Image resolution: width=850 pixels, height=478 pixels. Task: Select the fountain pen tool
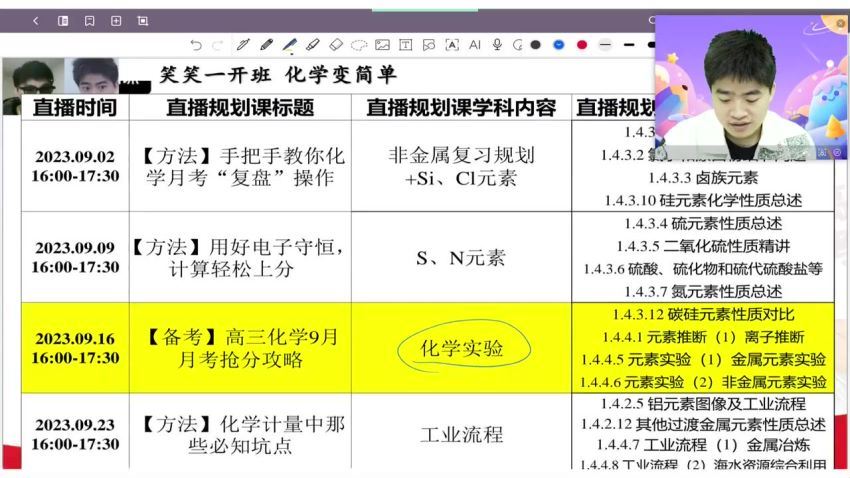tap(243, 45)
